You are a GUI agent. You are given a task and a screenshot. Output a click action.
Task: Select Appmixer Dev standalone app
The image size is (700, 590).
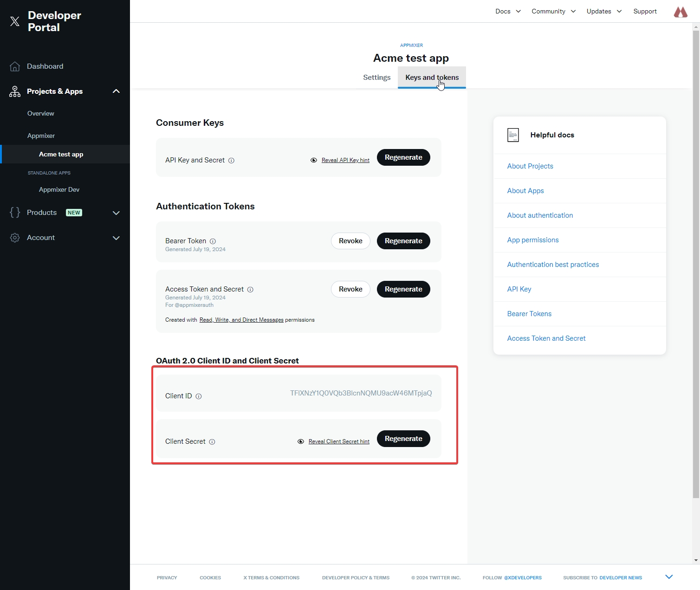[59, 189]
